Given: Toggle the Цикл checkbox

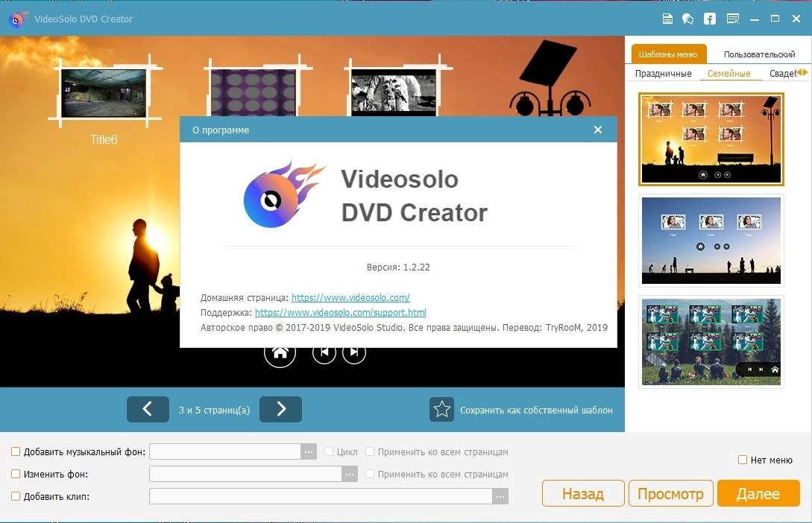Looking at the screenshot, I should pos(328,451).
